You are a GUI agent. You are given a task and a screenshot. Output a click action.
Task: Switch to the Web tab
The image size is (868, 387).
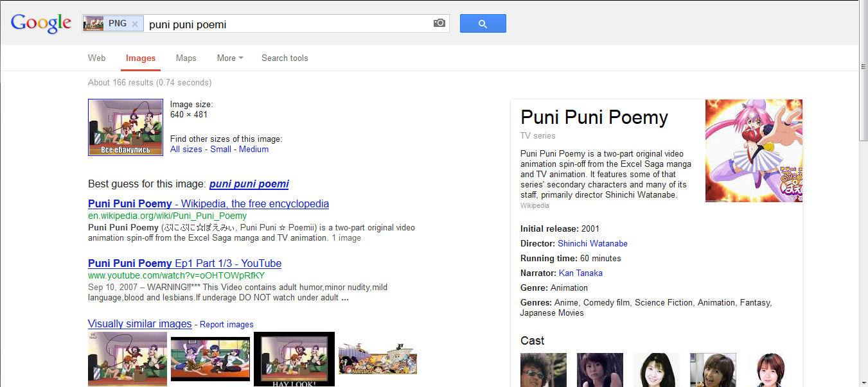click(97, 58)
